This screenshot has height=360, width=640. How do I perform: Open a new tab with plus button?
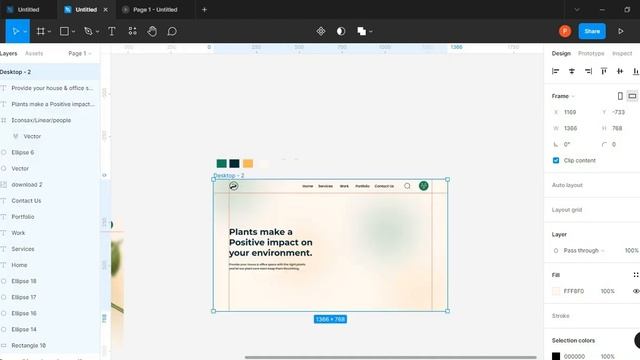click(x=204, y=9)
